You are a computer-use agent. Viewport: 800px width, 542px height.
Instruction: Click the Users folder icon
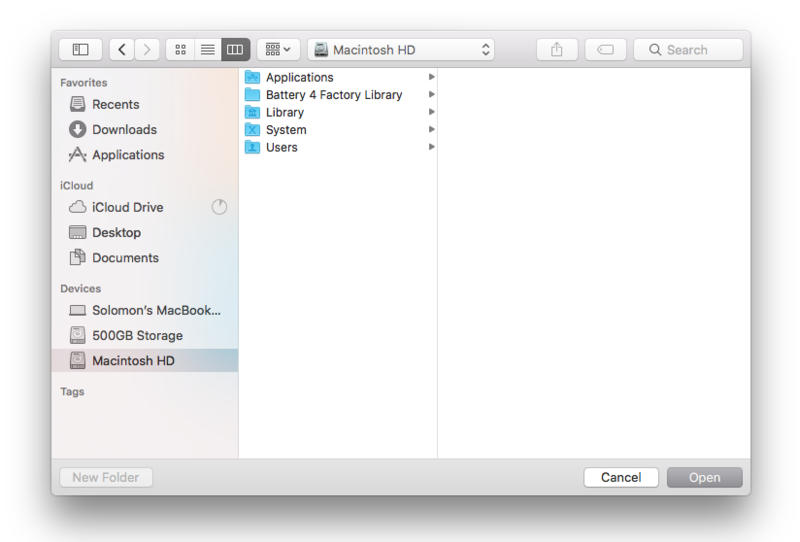tap(253, 147)
